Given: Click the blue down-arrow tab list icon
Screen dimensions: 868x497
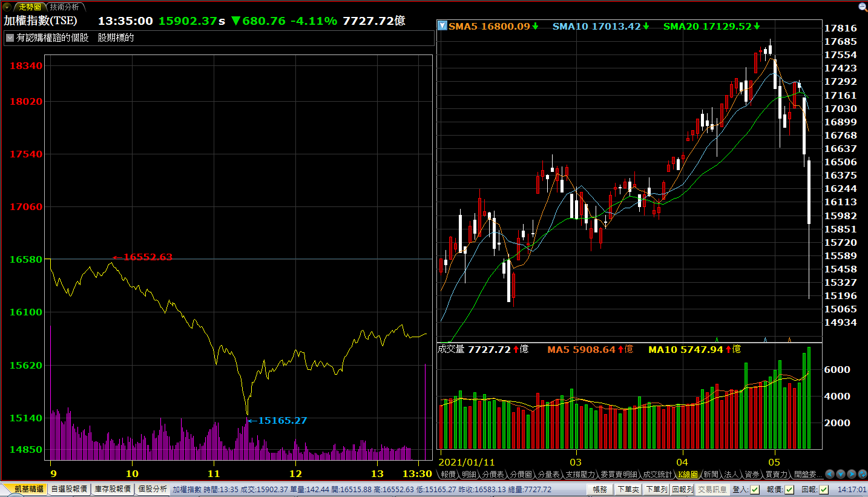Looking at the screenshot, I should click(841, 475).
